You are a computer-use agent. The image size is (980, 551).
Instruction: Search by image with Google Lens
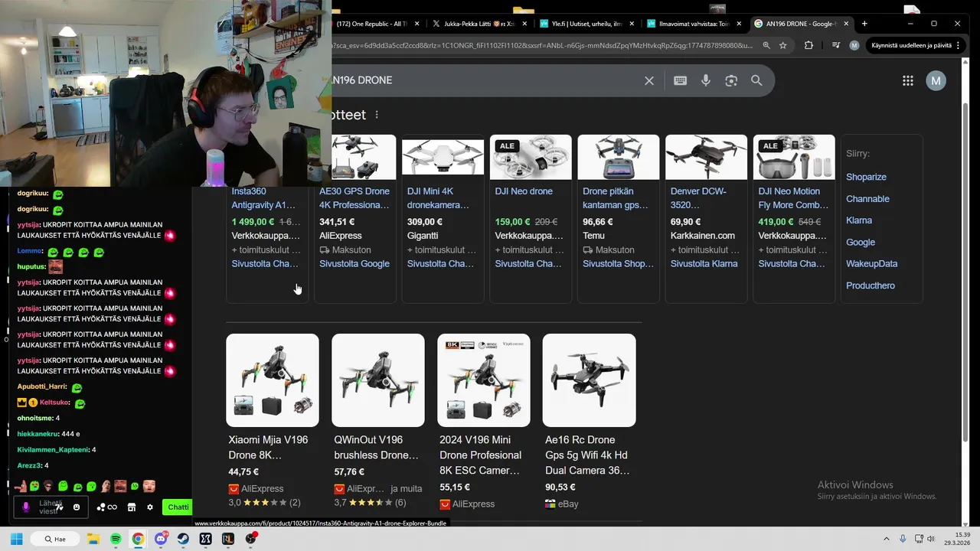pos(731,80)
